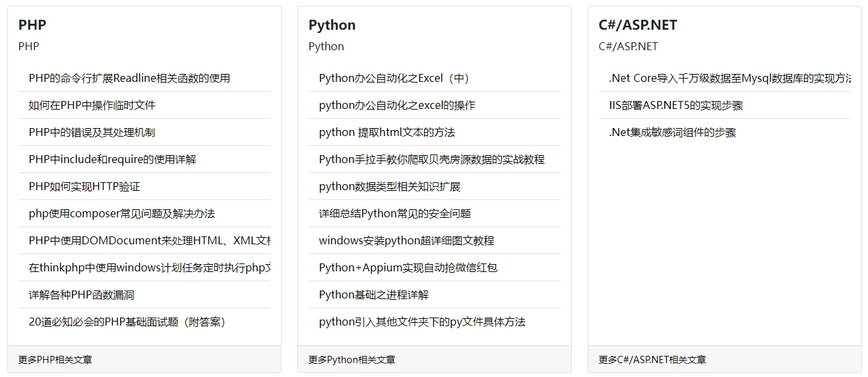Open article 如何在PHP中操作临时文件
This screenshot has width=868, height=377.
tap(92, 105)
